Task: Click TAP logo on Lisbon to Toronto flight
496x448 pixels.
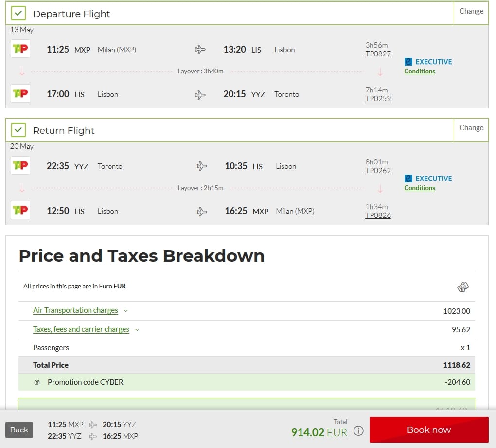Action: click(20, 93)
